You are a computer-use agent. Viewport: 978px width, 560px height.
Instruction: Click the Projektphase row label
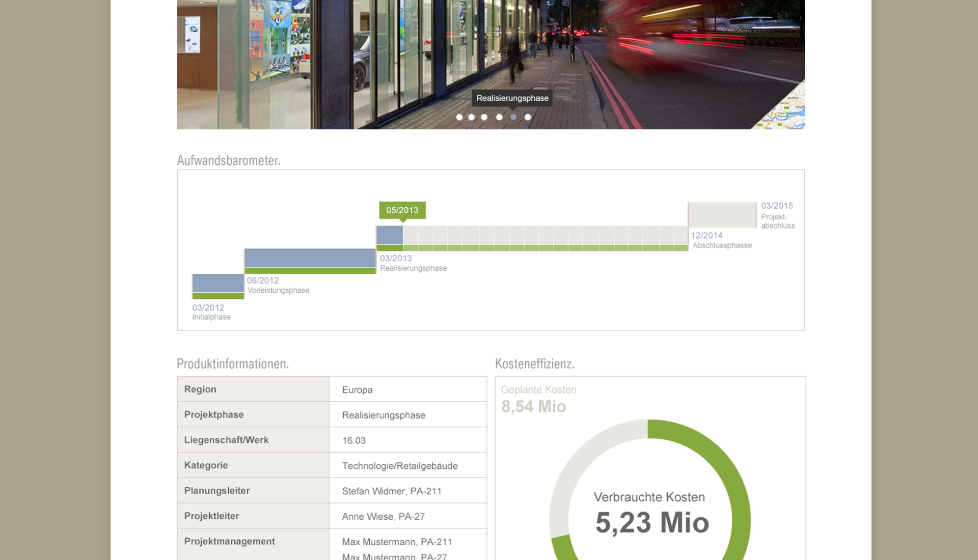214,415
